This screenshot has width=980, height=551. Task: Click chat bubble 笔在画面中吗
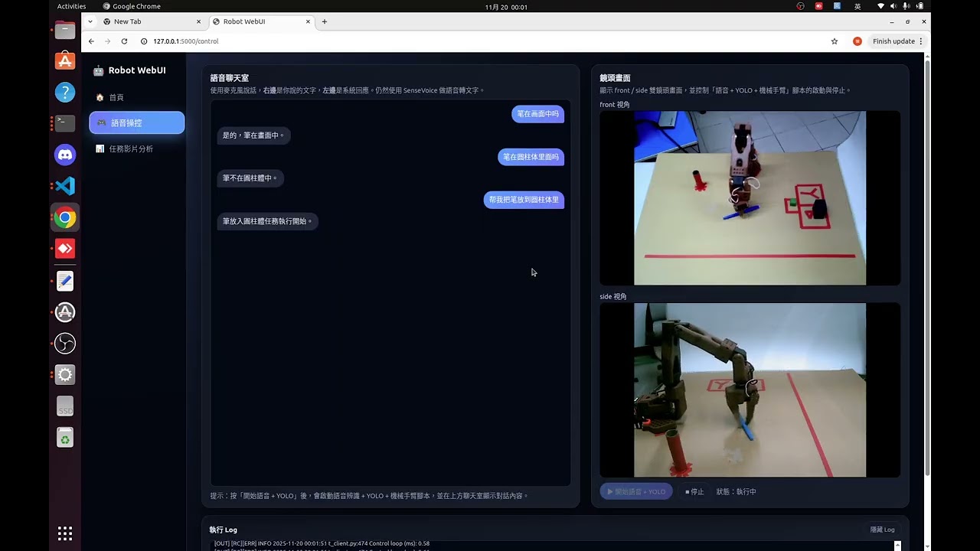coord(537,113)
